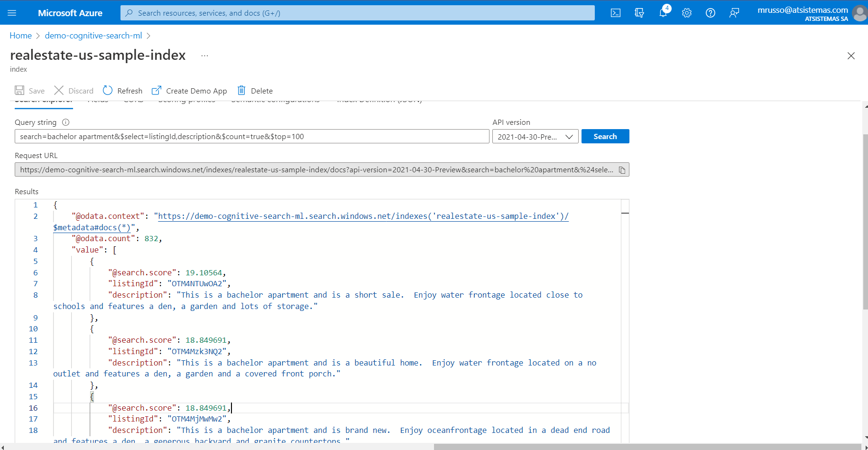868x450 pixels.
Task: Click the Delete trash icon
Action: tap(241, 90)
